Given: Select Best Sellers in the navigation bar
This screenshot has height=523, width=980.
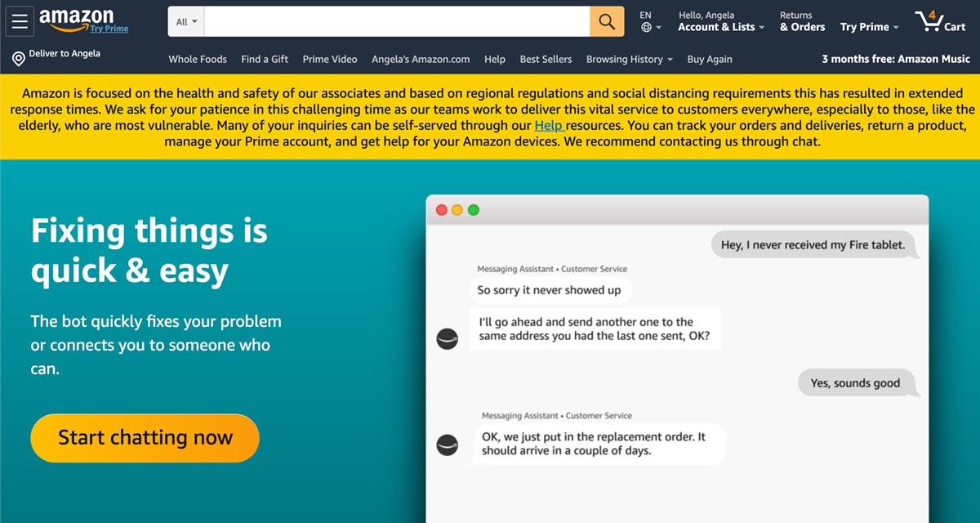Looking at the screenshot, I should 546,60.
